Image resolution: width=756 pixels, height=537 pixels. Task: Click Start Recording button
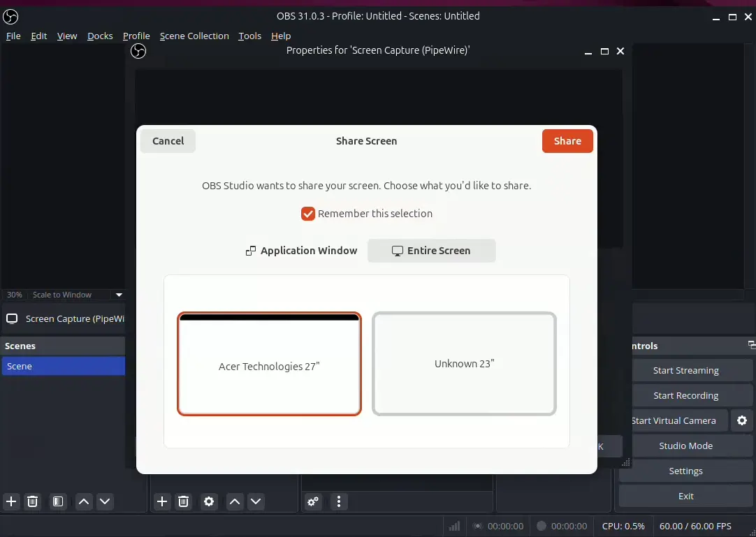point(685,395)
